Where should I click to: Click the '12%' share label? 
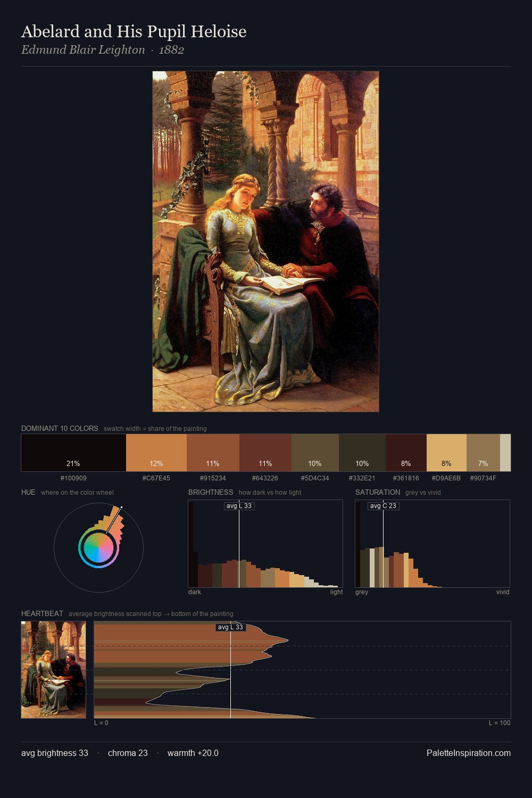(156, 463)
